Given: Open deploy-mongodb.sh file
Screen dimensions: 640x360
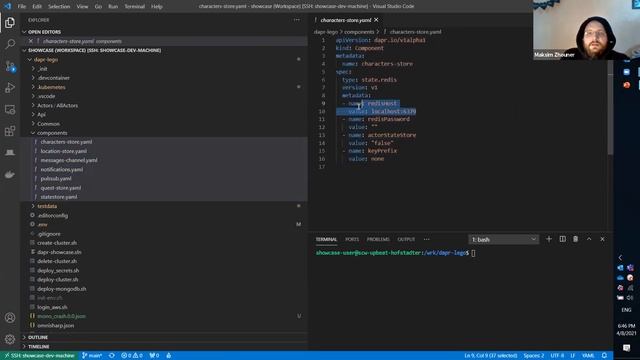Looking at the screenshot, I should tap(62, 289).
